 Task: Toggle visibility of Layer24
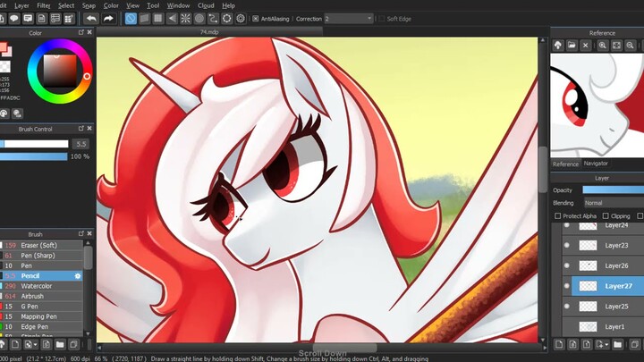coord(567,225)
